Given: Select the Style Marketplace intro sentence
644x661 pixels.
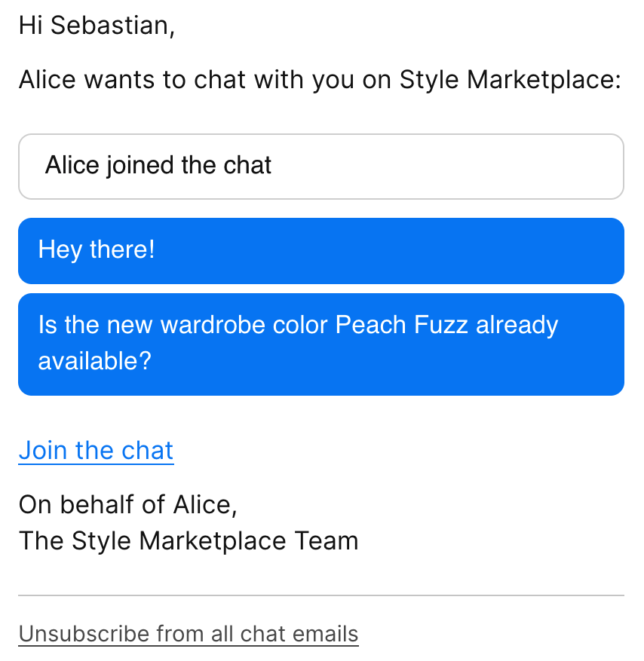Looking at the screenshot, I should pos(320,79).
